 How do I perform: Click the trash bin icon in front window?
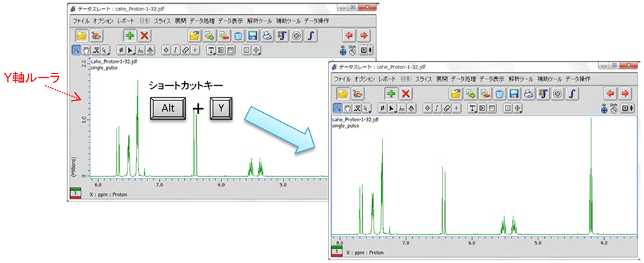500,93
